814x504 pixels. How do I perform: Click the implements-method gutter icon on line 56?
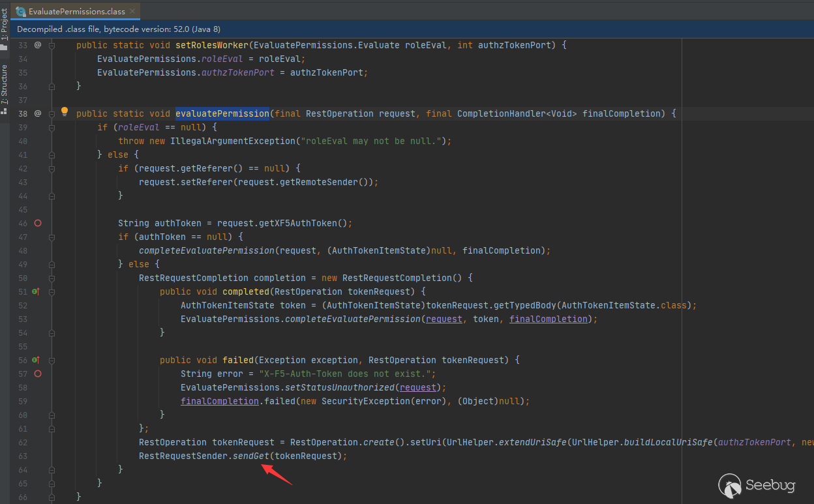coord(36,360)
